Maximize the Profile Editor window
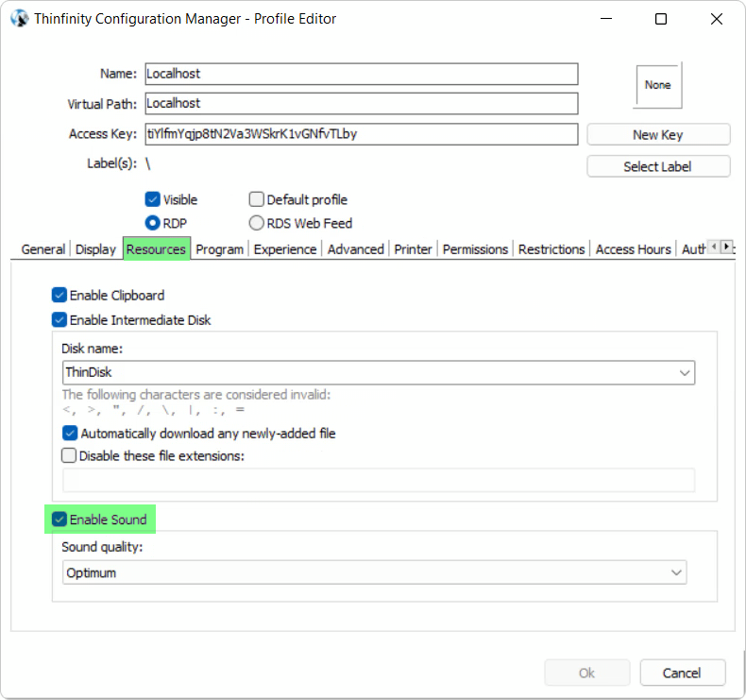746x700 pixels. [661, 19]
